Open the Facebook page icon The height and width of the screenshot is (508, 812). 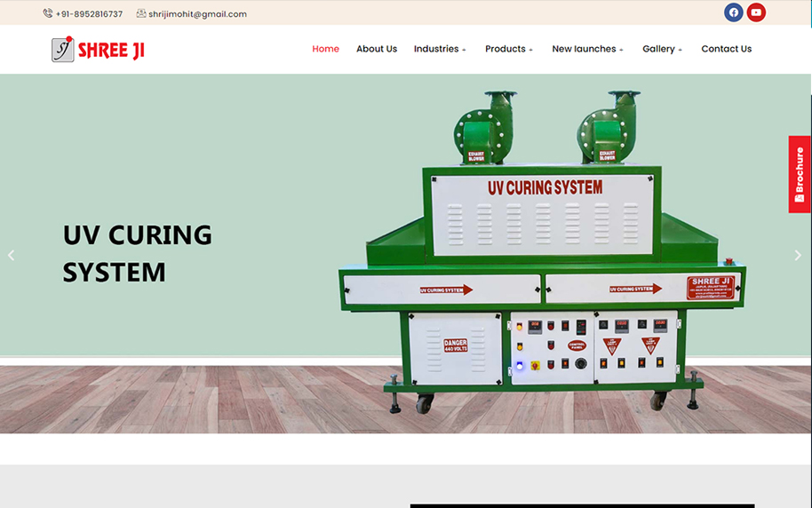click(733, 12)
